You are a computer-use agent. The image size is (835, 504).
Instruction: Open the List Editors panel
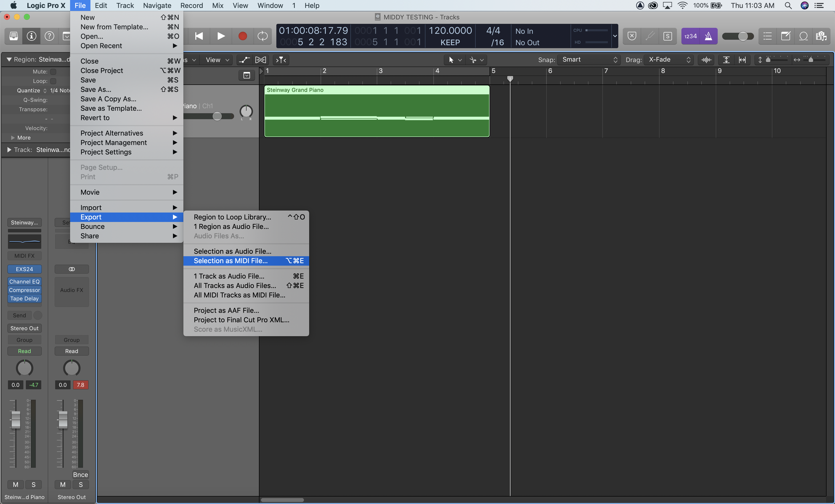(768, 36)
